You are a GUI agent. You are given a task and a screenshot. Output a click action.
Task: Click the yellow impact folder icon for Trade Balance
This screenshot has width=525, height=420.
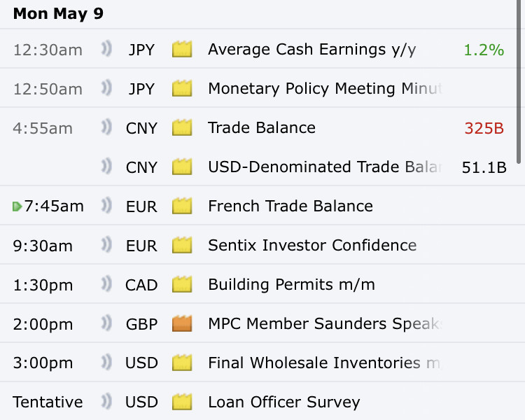click(x=182, y=127)
